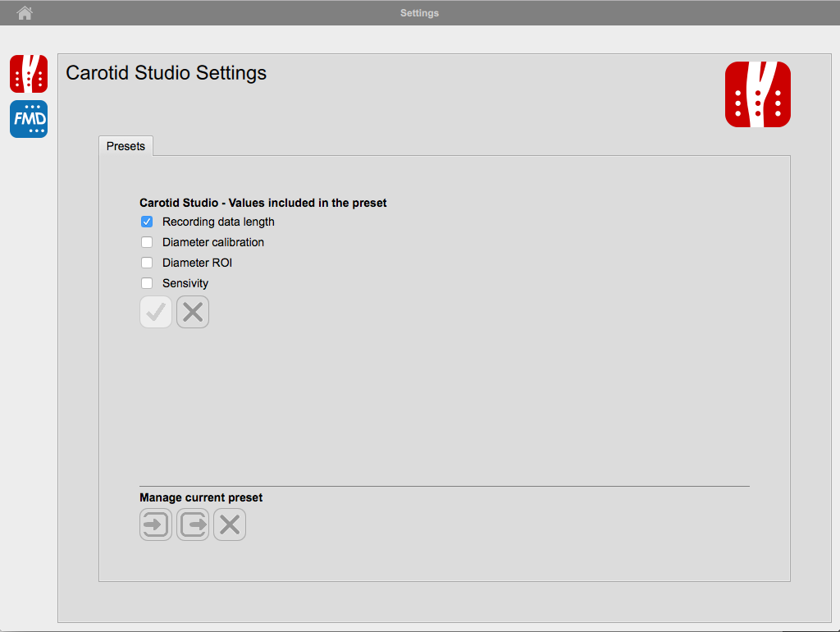
Task: Enable Sensivity checkbox
Action: point(147,283)
